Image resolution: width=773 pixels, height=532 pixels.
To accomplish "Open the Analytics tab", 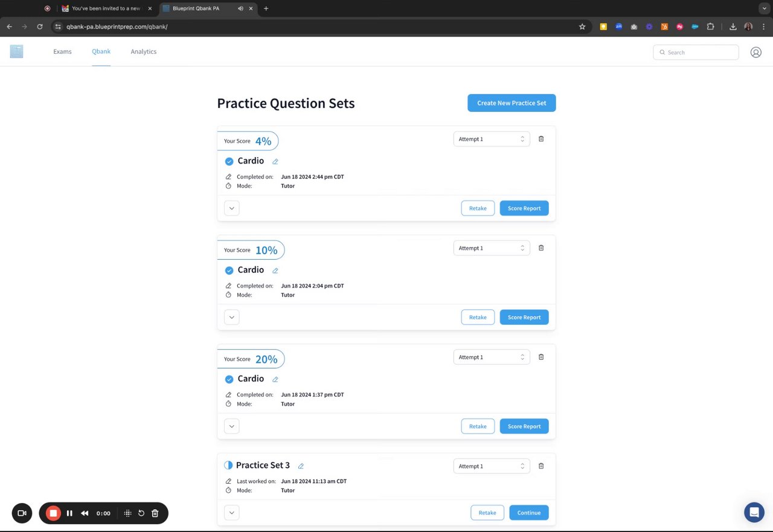I will click(x=144, y=52).
